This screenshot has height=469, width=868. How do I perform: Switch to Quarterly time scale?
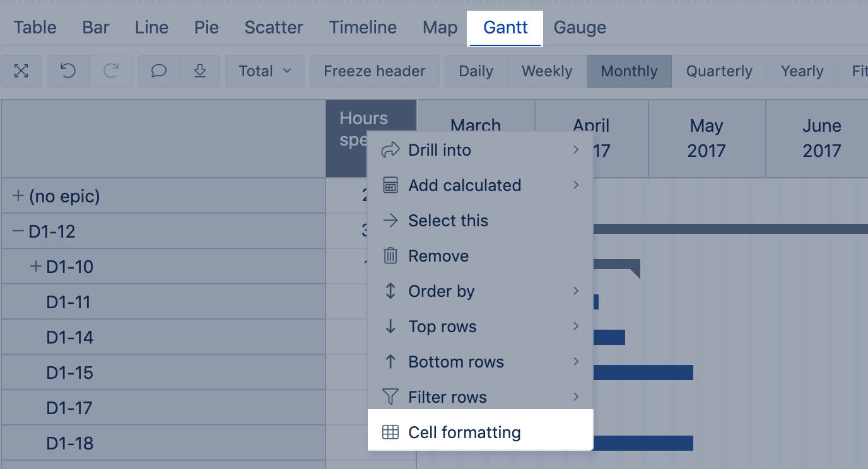[719, 71]
